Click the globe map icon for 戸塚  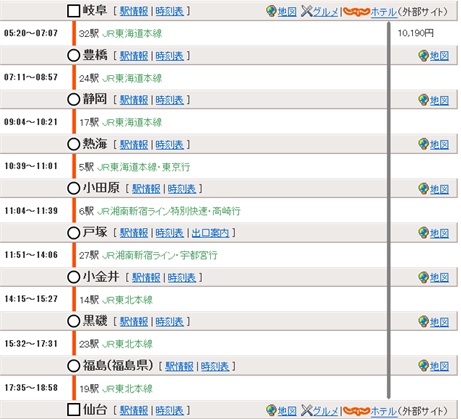[x=423, y=233]
